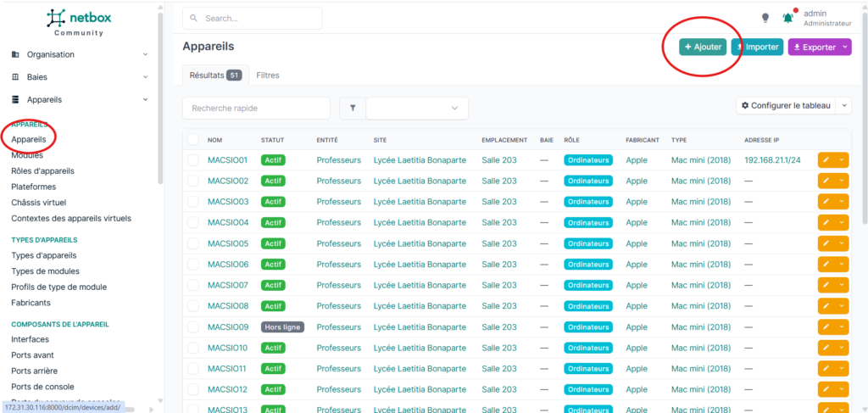
Task: Check the checkbox for MACSIO03 row
Action: [192, 202]
